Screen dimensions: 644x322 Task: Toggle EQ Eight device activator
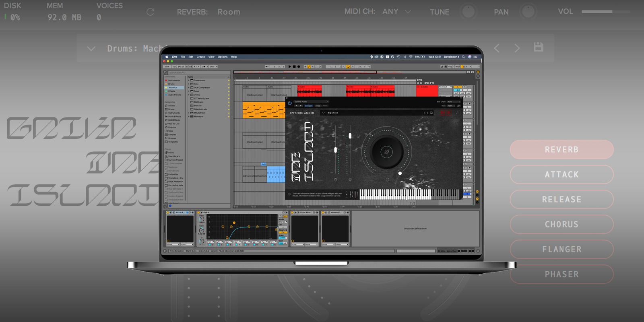click(198, 213)
